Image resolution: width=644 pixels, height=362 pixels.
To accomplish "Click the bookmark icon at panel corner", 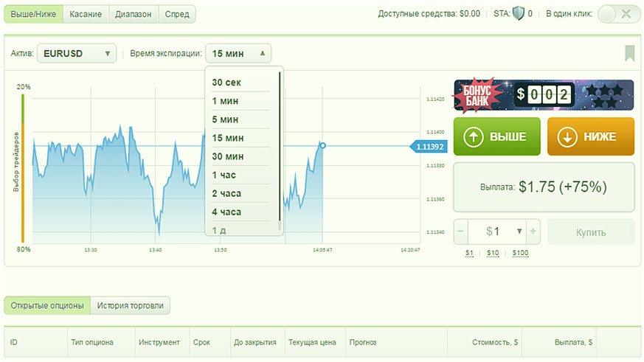I will coord(629,53).
